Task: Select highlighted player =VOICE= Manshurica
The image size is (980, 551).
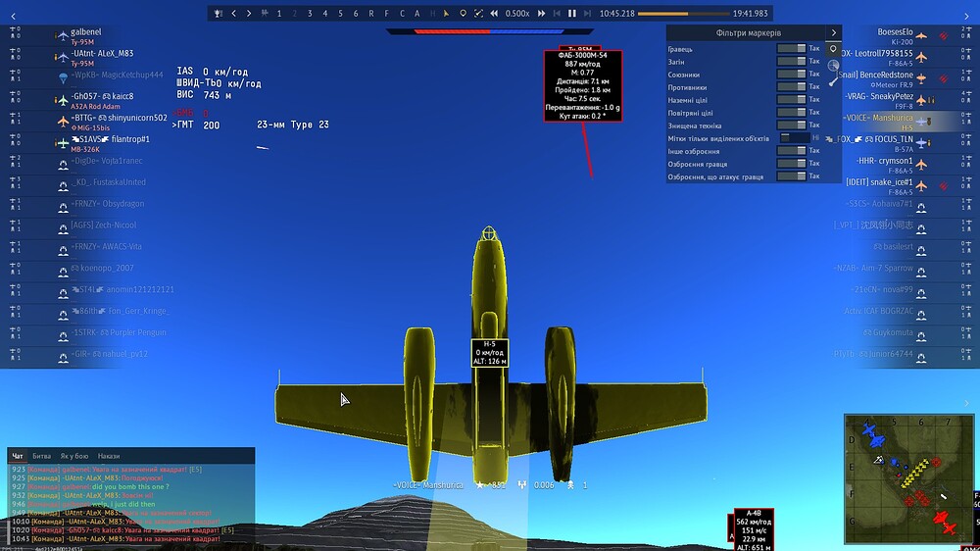Action: pos(878,118)
